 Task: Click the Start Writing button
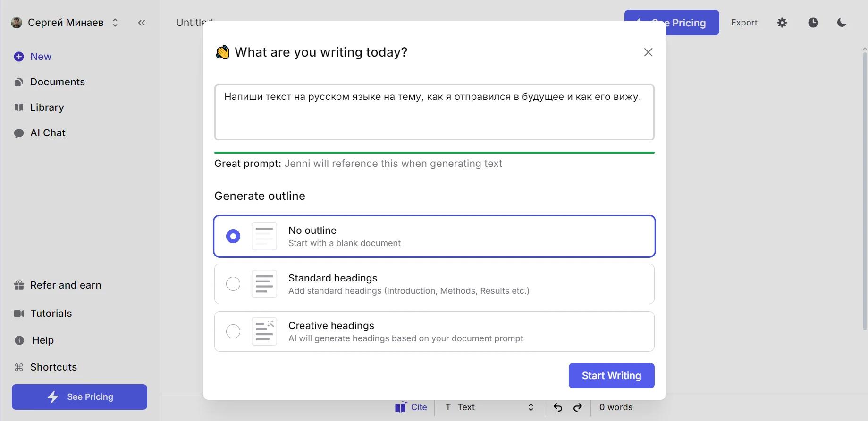pyautogui.click(x=611, y=376)
